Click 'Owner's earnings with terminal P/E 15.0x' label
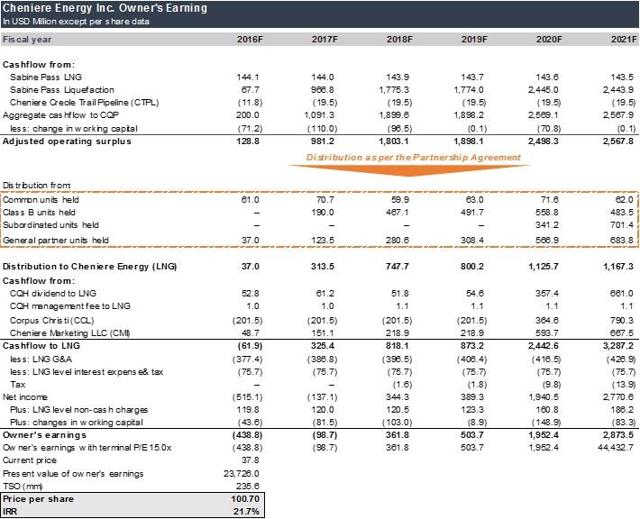 coord(87,448)
